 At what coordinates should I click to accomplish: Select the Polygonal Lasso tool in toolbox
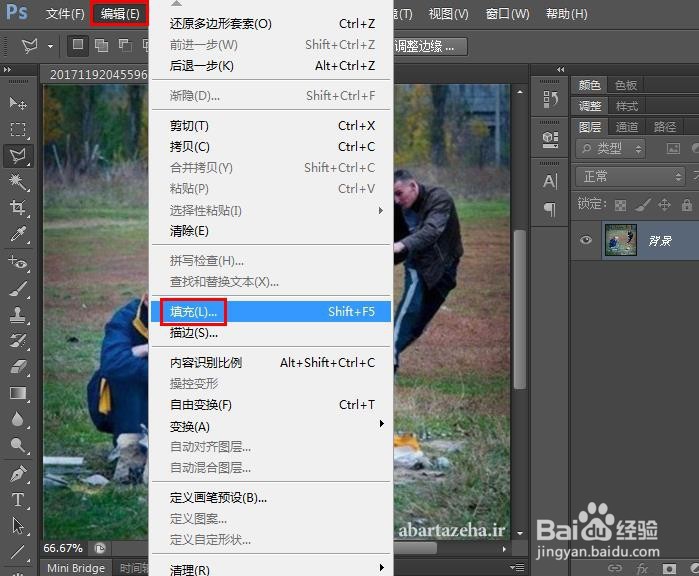(x=18, y=156)
